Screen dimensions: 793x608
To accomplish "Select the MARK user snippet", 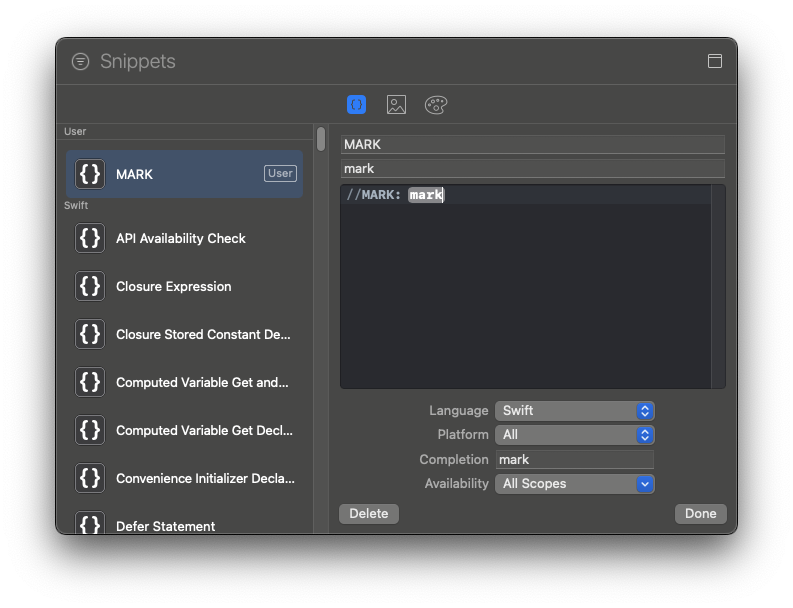I will click(185, 174).
